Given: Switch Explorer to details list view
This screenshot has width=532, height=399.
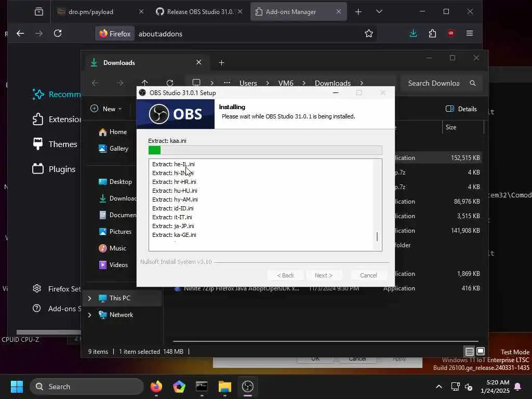Looking at the screenshot, I should [x=469, y=352].
